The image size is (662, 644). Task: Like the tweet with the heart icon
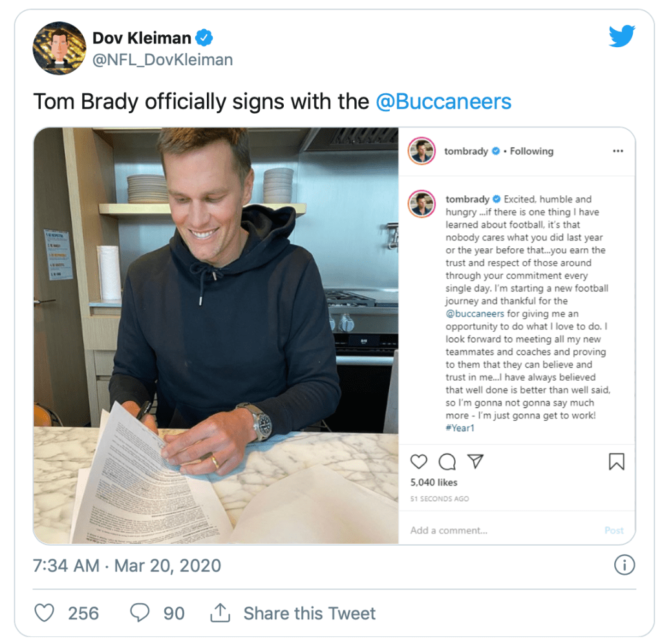coord(44,613)
